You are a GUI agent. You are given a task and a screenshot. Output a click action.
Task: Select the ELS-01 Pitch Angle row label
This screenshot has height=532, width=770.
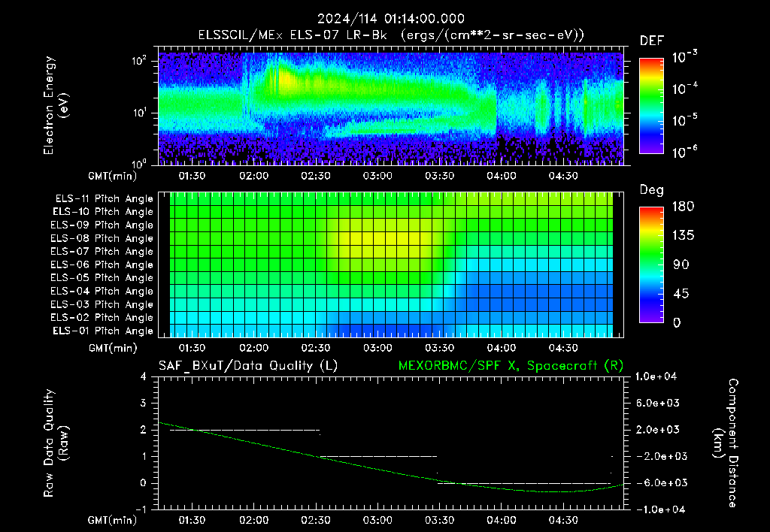[x=102, y=331]
